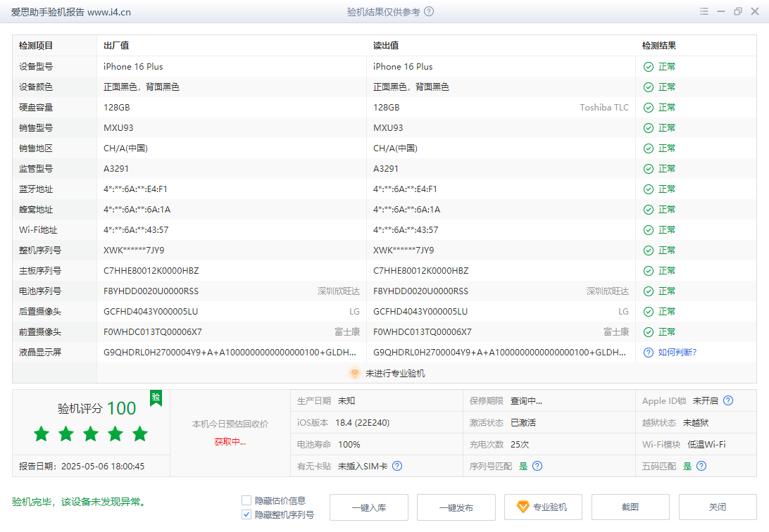This screenshot has height=532, width=769.
Task: Click the shield icon beside 未进行专业验机
Action: point(354,373)
